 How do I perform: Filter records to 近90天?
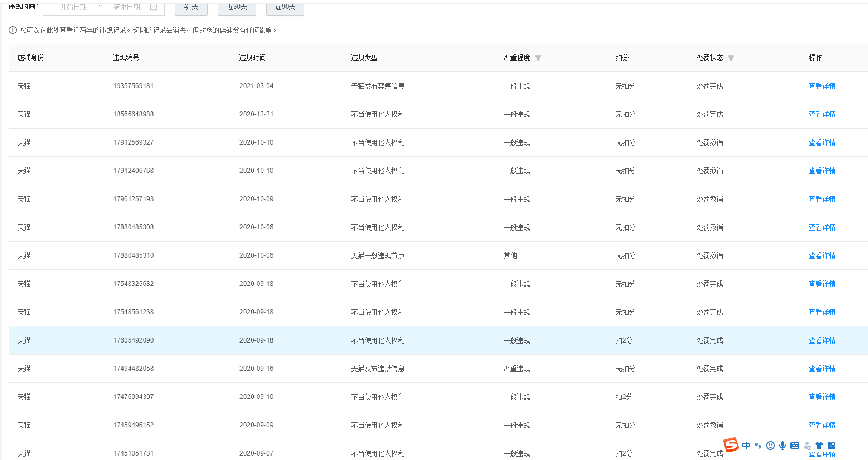(285, 7)
